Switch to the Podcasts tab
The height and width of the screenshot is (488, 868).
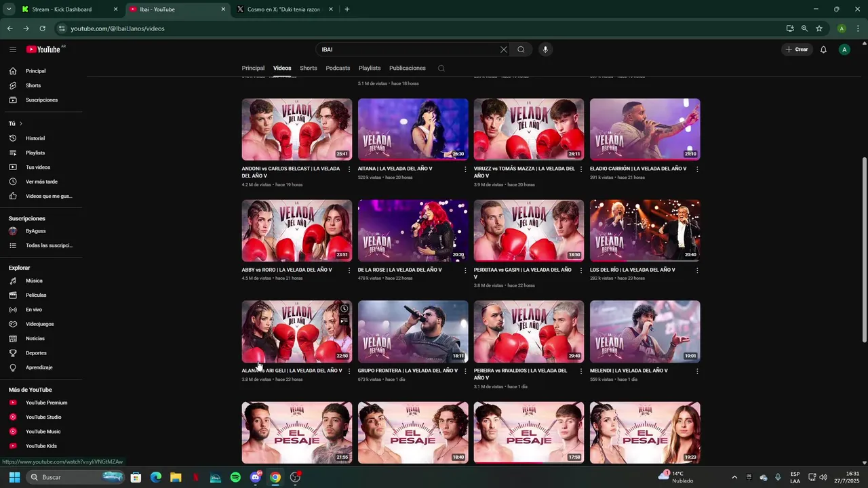point(338,68)
